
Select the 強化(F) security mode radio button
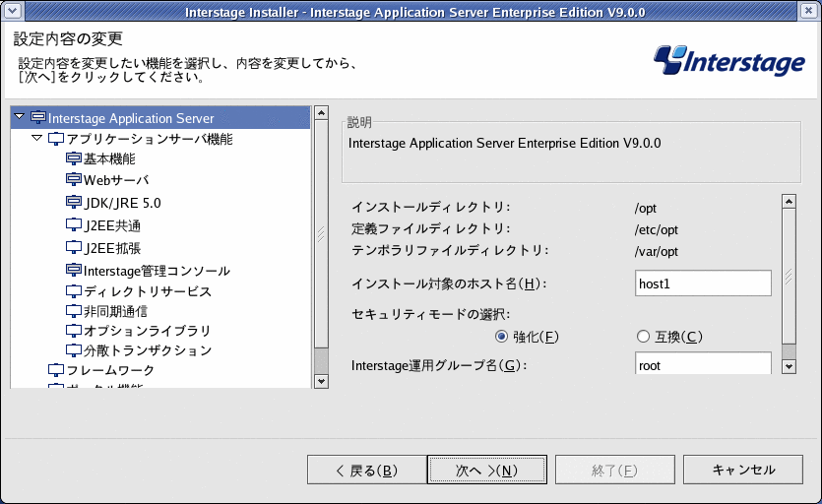point(501,337)
